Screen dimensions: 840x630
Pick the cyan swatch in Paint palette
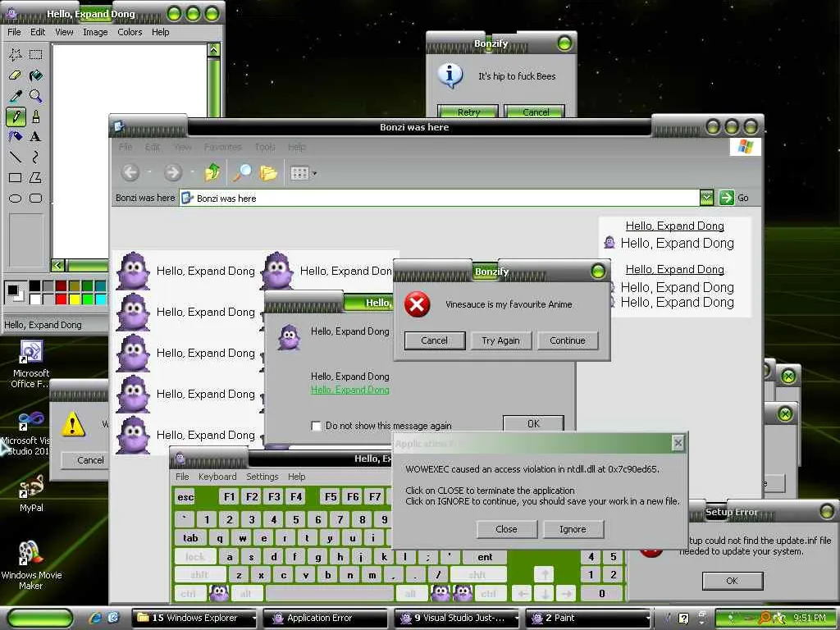coord(100,299)
